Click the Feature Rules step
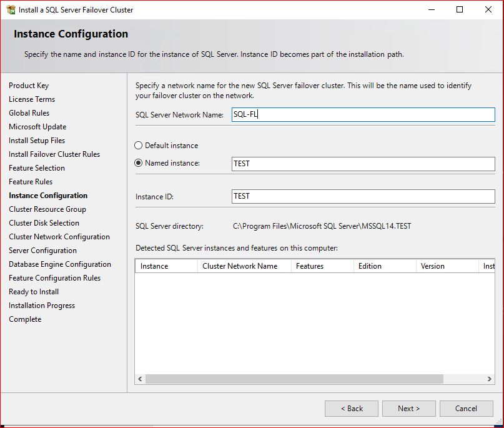This screenshot has width=504, height=428. [31, 182]
